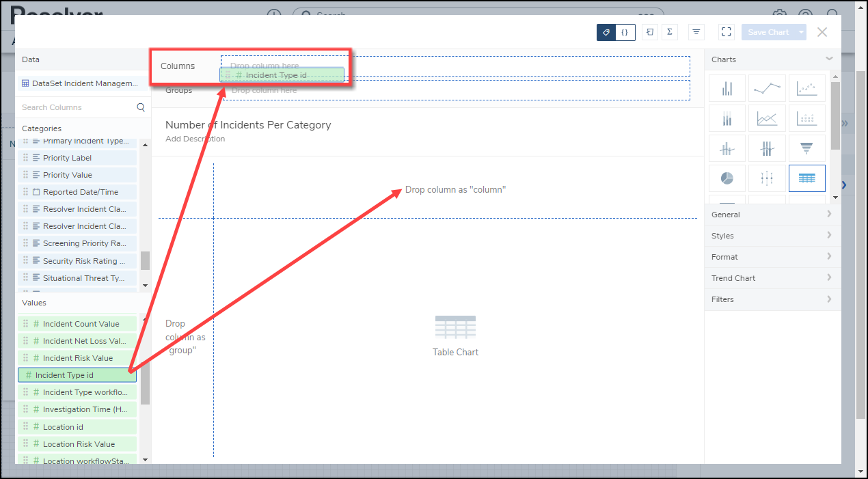Image resolution: width=868 pixels, height=479 pixels.
Task: Select the pie chart type
Action: [727, 178]
